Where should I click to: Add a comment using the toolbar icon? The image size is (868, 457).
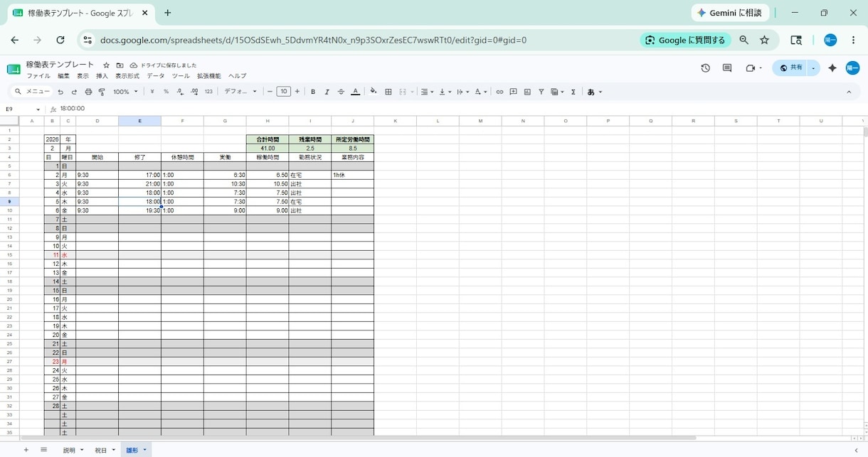click(513, 92)
